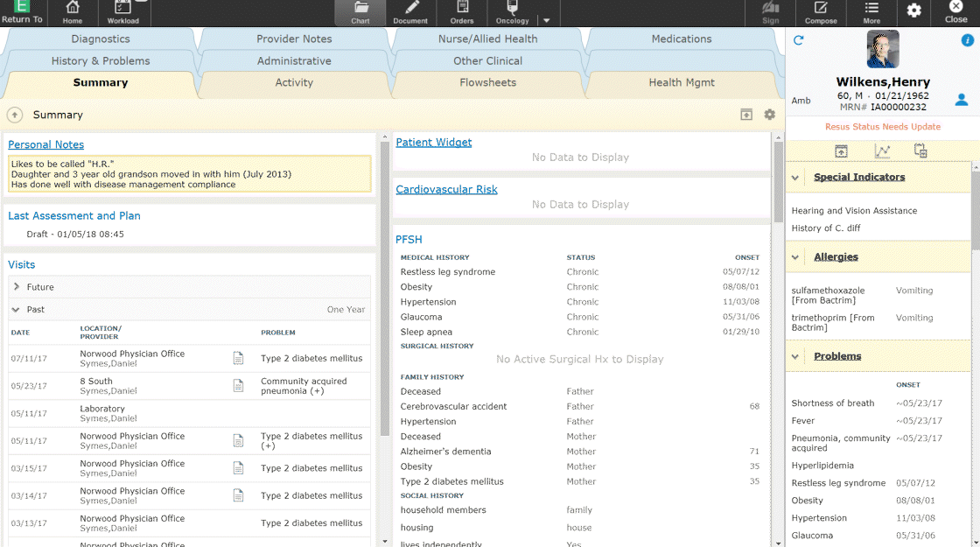
Task: Open dropdown arrow next to Oncology
Action: [546, 20]
